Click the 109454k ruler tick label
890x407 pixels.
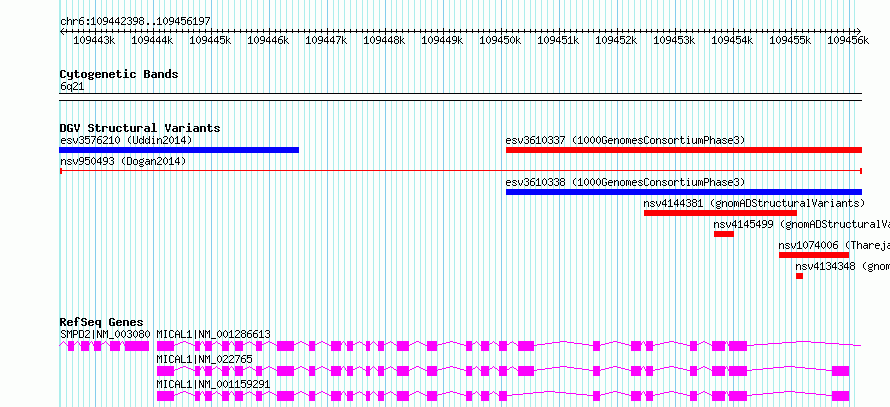tap(732, 40)
